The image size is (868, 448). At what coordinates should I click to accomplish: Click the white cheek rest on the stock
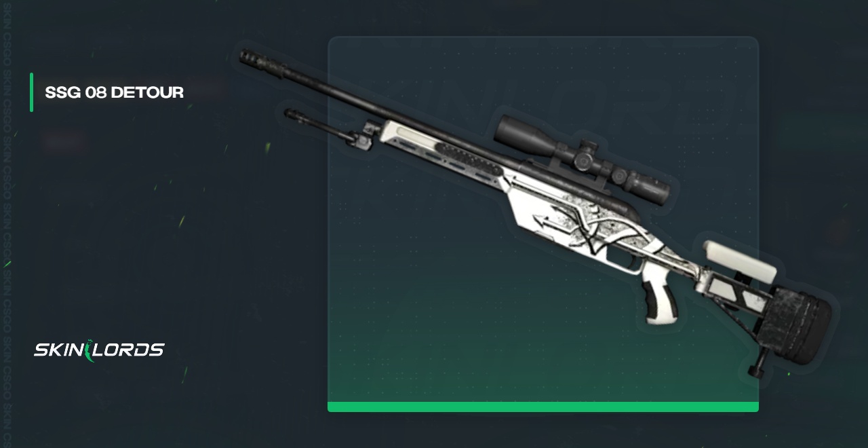(740, 263)
